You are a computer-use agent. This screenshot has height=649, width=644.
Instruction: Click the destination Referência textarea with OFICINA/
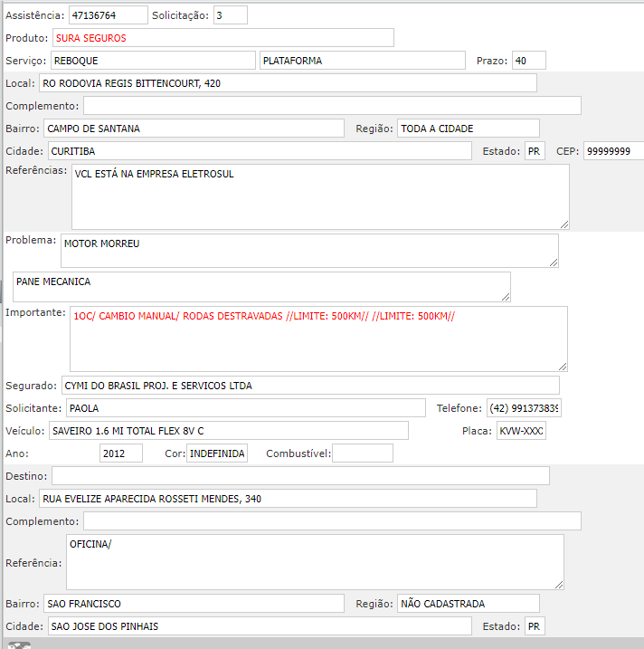(x=314, y=562)
